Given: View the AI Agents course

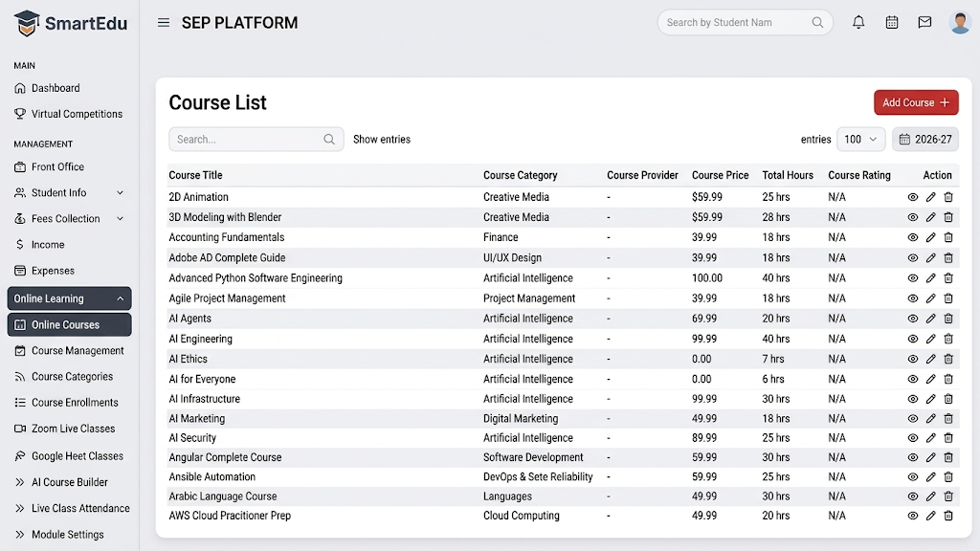Looking at the screenshot, I should click(912, 318).
